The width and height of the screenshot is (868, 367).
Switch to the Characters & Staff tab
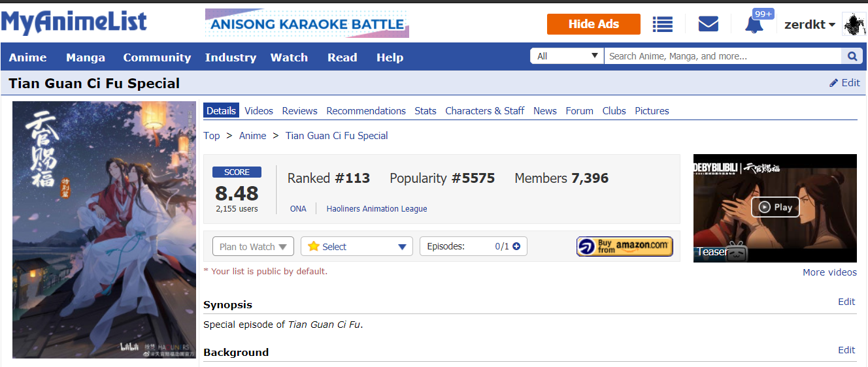coord(484,111)
